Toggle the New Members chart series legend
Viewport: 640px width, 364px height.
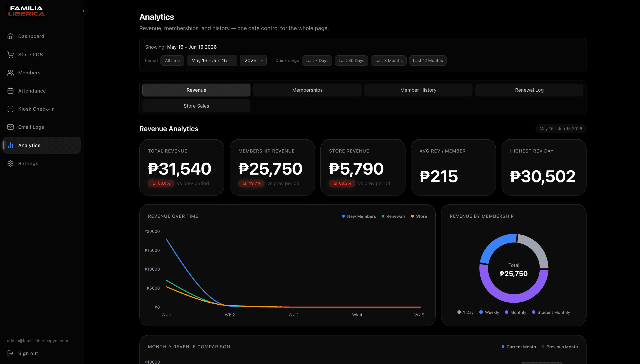[359, 216]
